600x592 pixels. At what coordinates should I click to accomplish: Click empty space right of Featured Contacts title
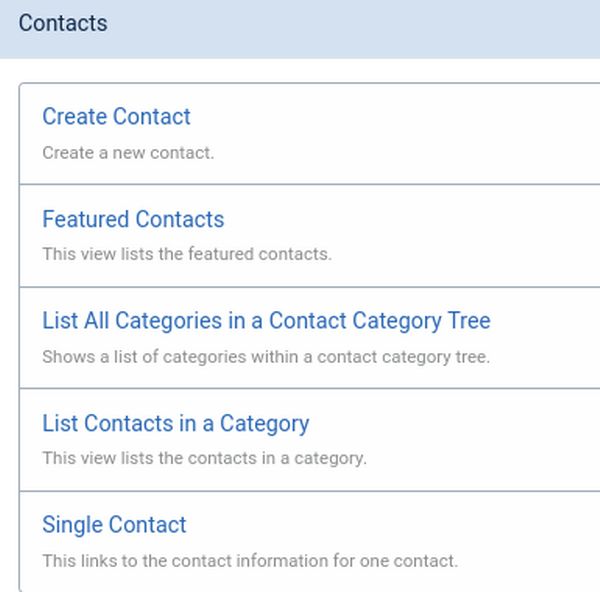pyautogui.click(x=420, y=219)
